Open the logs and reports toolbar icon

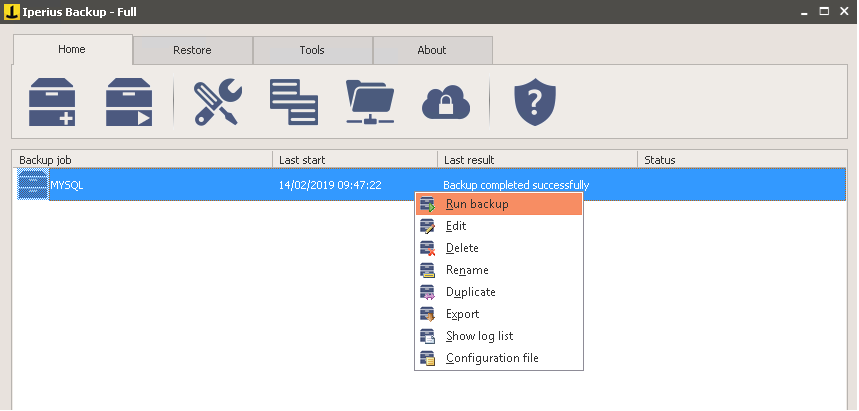[x=294, y=102]
